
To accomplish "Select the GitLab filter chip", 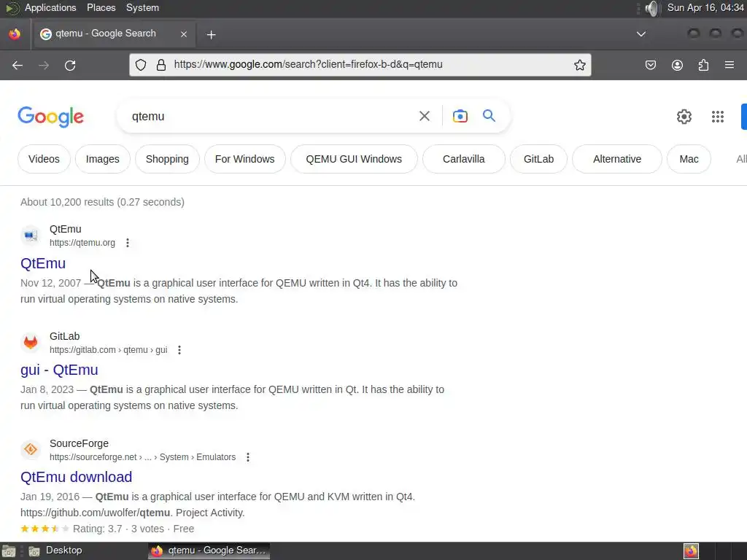I will click(x=538, y=159).
